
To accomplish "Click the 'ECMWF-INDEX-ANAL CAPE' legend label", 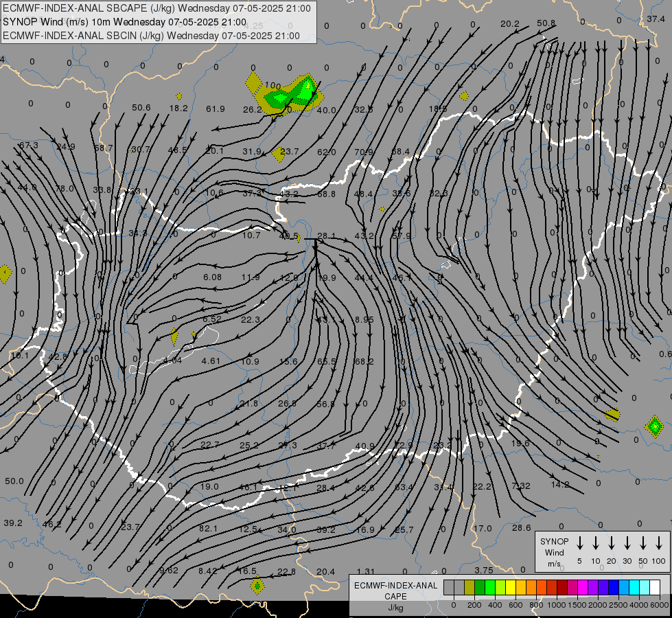I will coord(395,591).
